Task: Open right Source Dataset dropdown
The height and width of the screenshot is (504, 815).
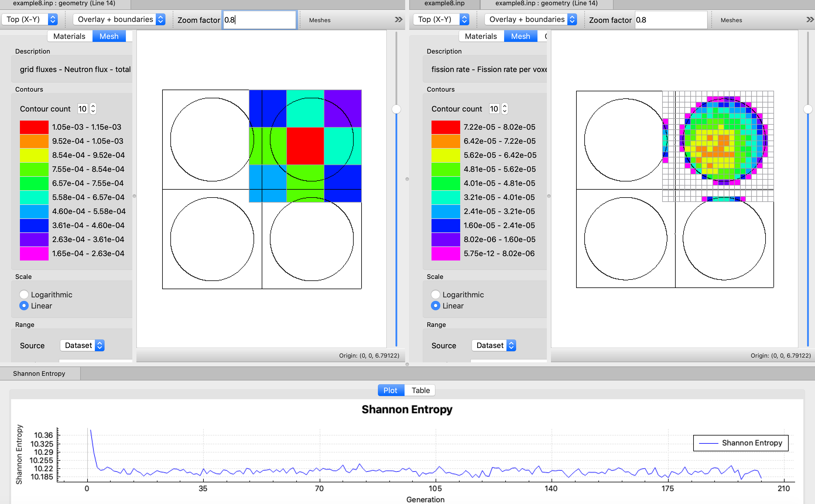Action: pyautogui.click(x=494, y=345)
